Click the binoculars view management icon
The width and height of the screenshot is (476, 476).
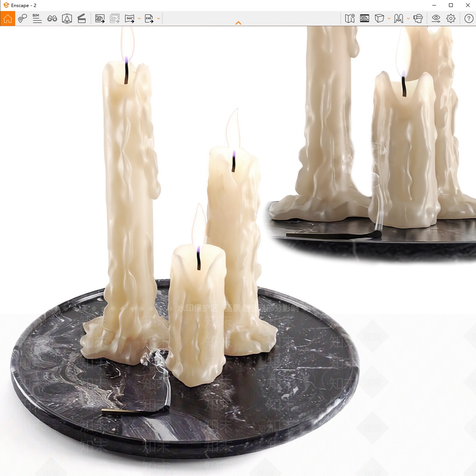[x=52, y=19]
